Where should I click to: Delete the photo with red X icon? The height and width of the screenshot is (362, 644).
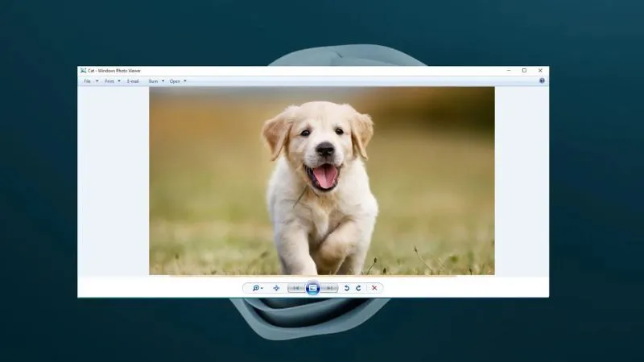point(374,288)
